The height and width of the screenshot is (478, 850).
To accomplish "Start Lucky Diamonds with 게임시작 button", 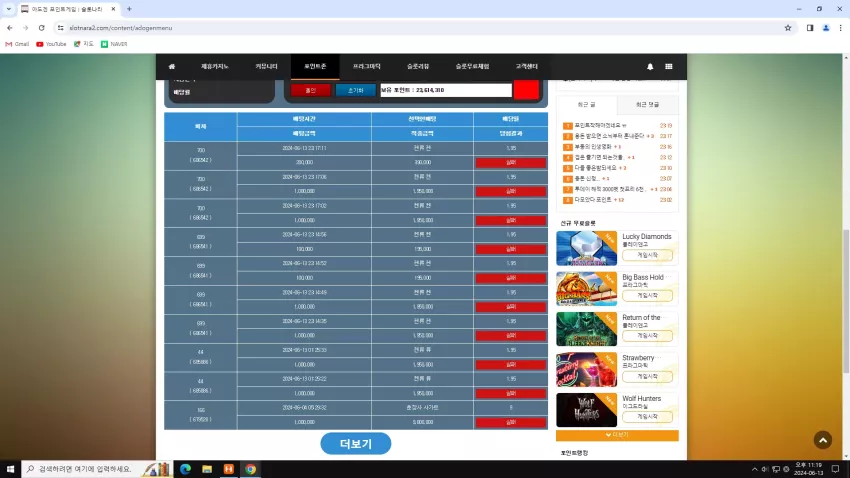I will coord(647,255).
